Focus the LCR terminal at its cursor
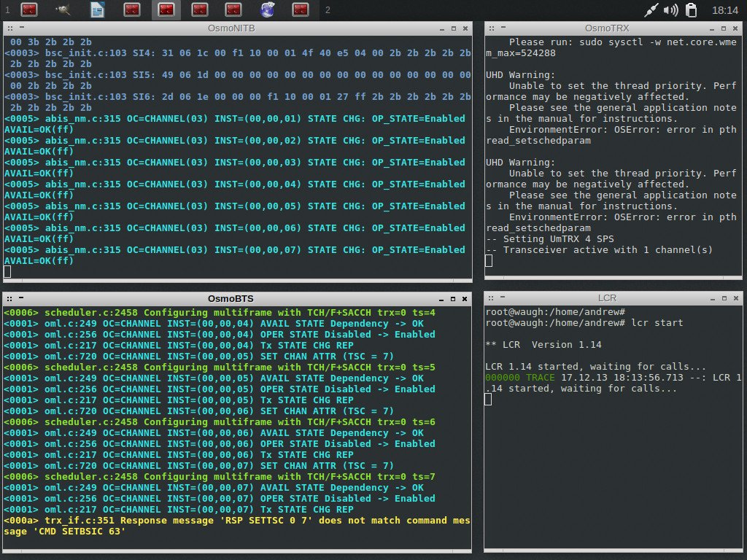The image size is (747, 560). (x=488, y=399)
